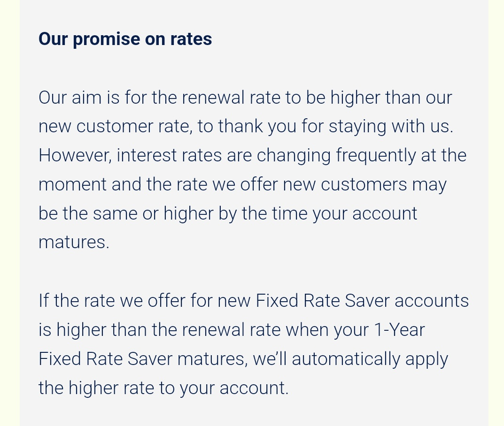Image resolution: width=504 pixels, height=426 pixels.
Task: Click the line starting "If the rate we offer"
Action: pyautogui.click(x=254, y=301)
